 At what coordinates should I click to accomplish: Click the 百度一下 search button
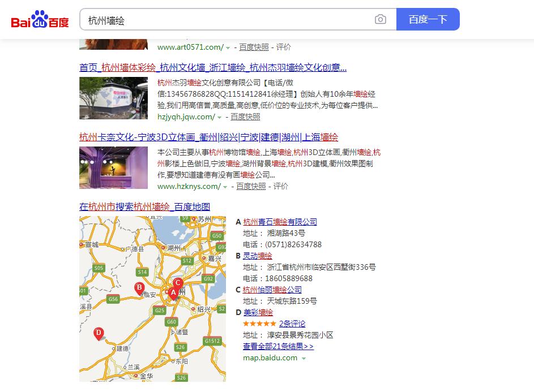(x=428, y=19)
